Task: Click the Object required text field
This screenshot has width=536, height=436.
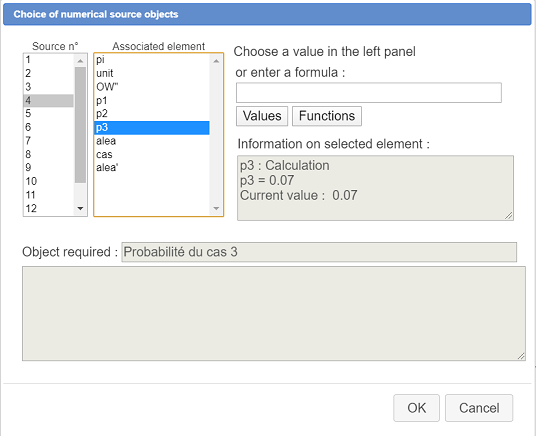Action: pyautogui.click(x=319, y=252)
